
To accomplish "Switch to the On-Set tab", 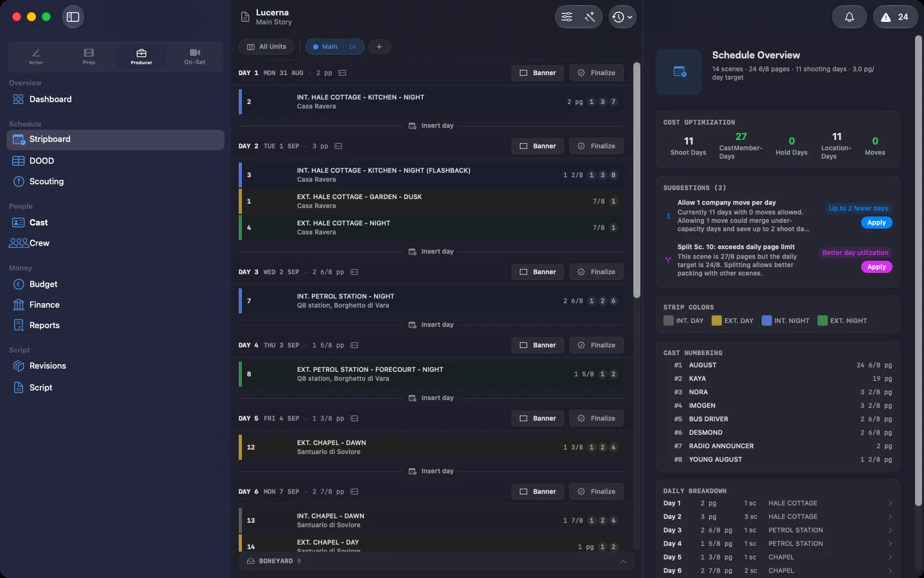I will coord(195,57).
